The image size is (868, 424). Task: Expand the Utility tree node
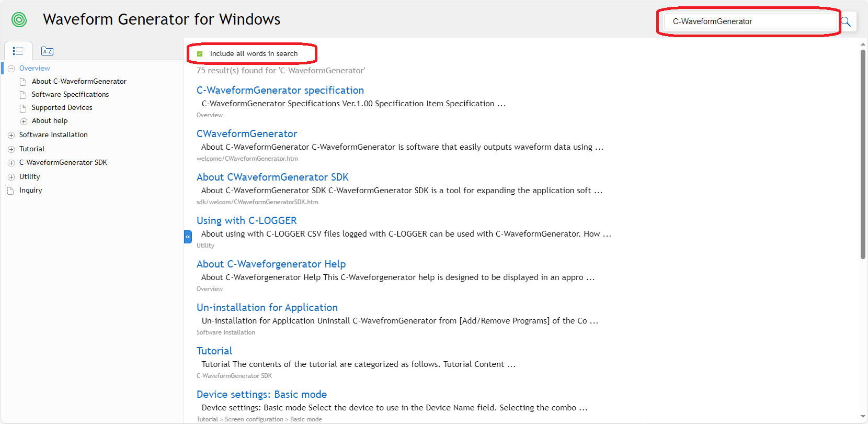point(11,177)
